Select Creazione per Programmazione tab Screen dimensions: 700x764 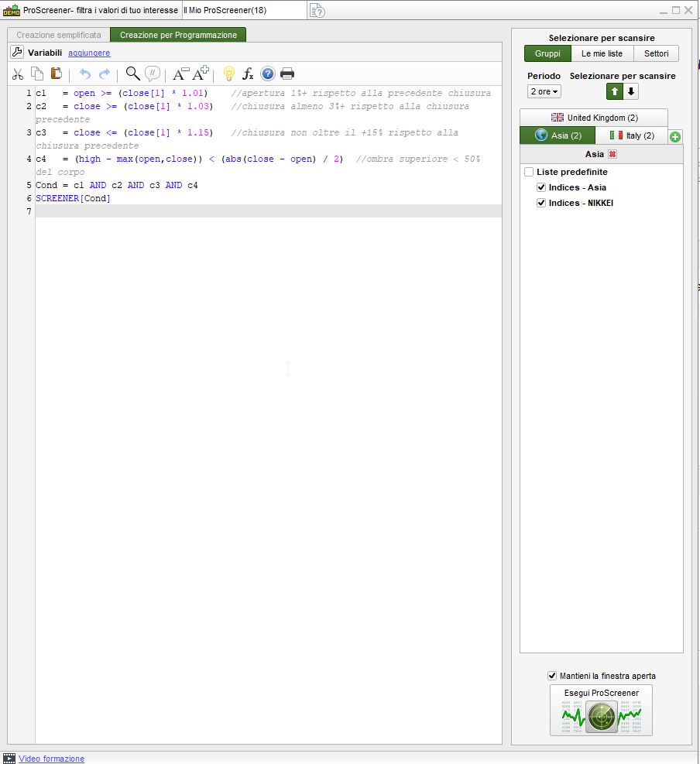tap(178, 35)
